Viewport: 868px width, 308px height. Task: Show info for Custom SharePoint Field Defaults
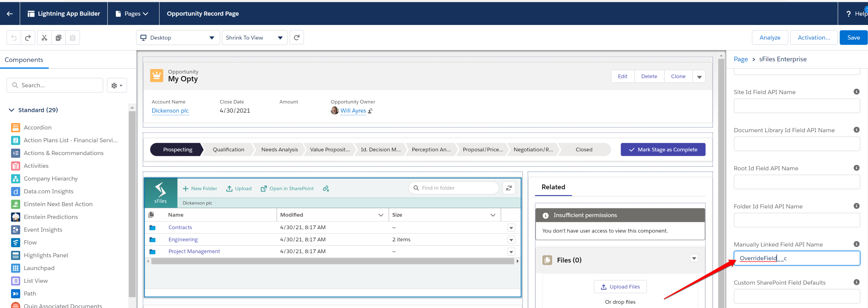(856, 282)
